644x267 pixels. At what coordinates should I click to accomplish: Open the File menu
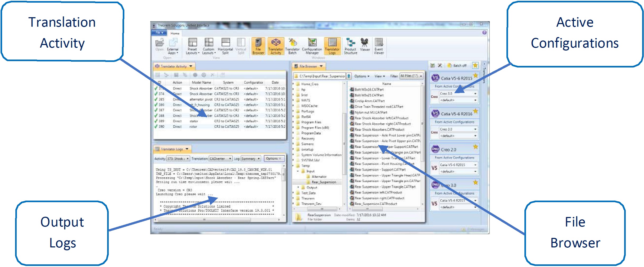[x=159, y=33]
